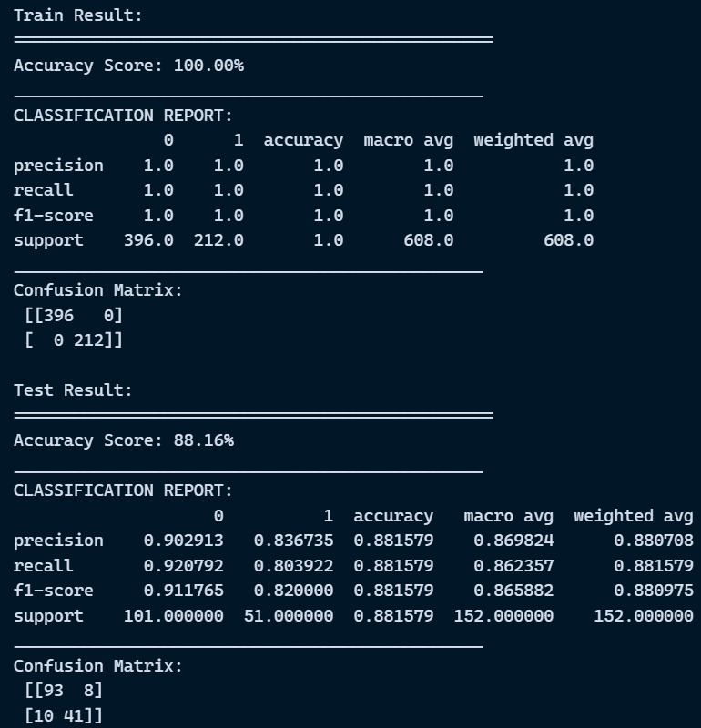Click the train Accuracy Score 100.00% text
This screenshot has height=728, width=701.
pos(128,66)
